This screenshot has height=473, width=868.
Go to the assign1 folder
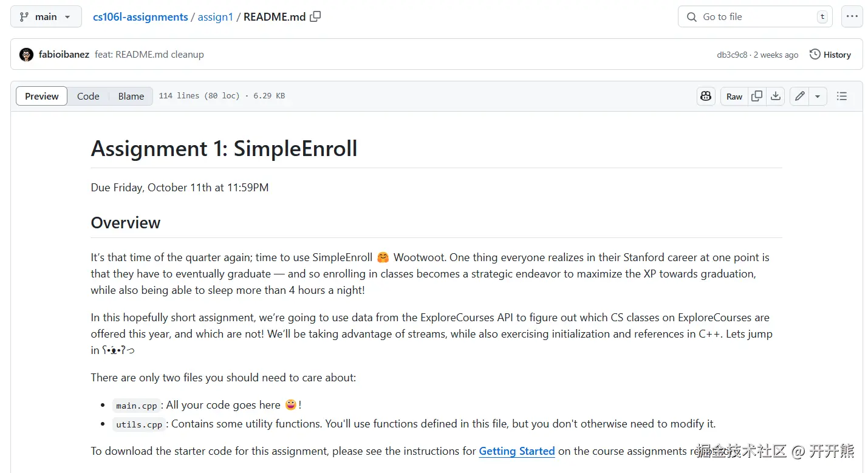216,17
